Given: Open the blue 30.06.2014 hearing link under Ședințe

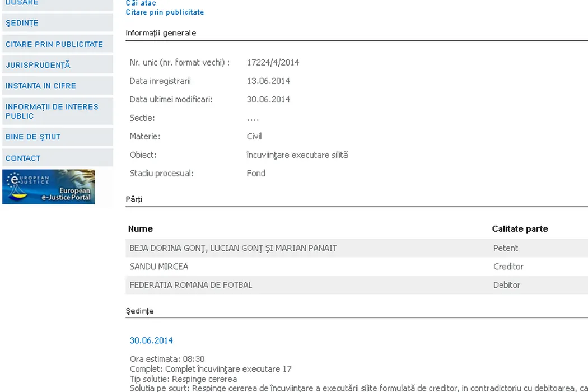Looking at the screenshot, I should click(151, 340).
